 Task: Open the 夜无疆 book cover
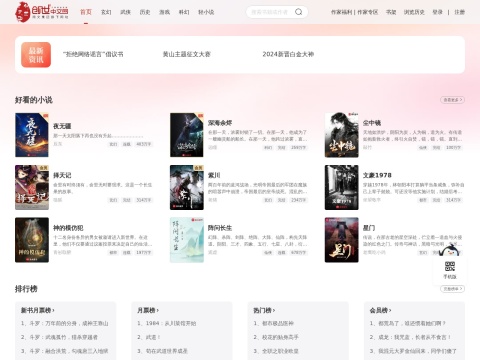[x=32, y=135]
